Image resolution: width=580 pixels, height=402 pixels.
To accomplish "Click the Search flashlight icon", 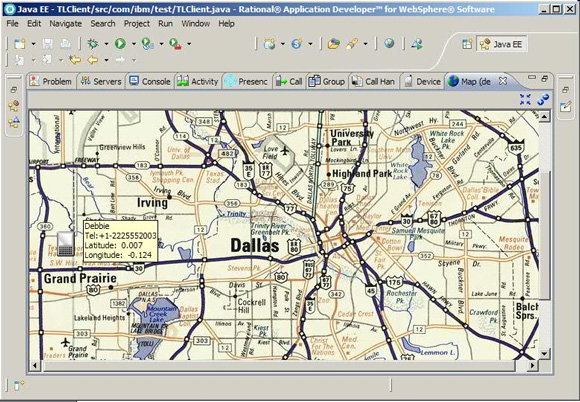I will [x=352, y=44].
